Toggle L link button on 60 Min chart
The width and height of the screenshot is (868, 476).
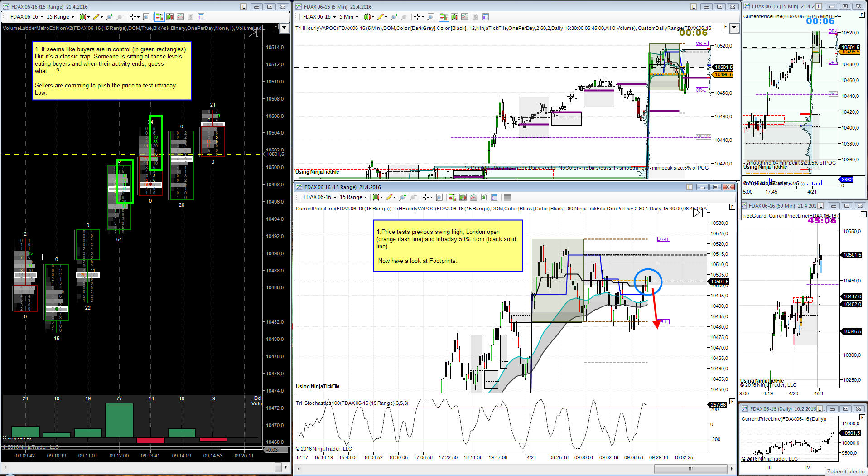pyautogui.click(x=820, y=206)
